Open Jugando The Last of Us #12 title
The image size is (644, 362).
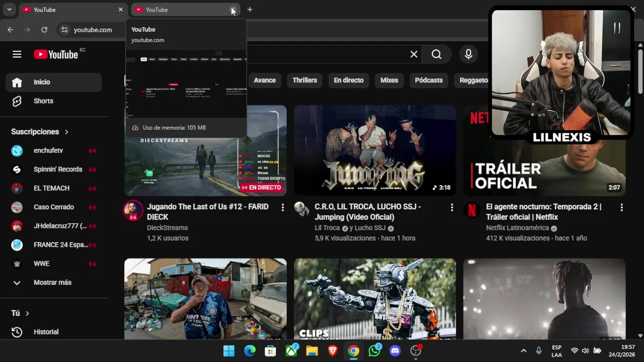click(208, 212)
